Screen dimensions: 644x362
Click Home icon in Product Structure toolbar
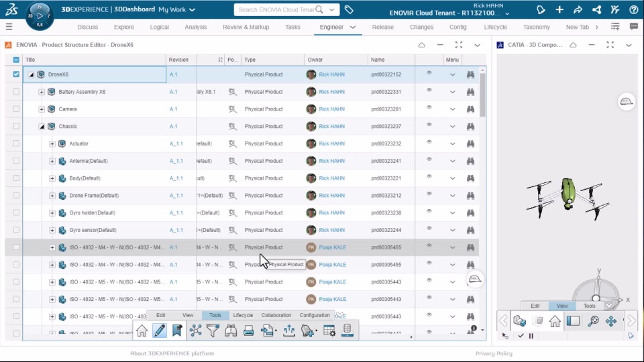pos(142,330)
